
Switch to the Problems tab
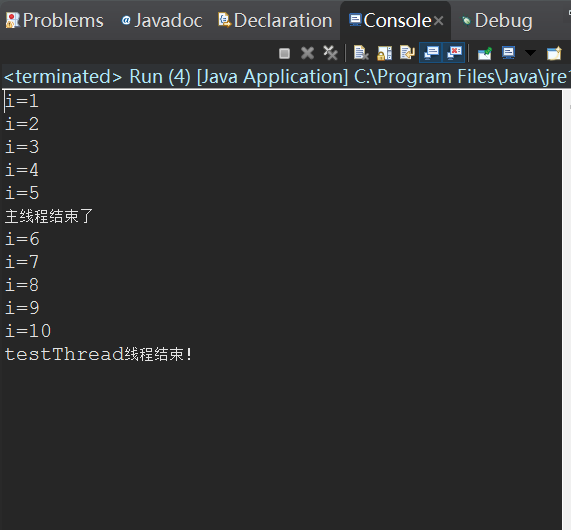55,20
